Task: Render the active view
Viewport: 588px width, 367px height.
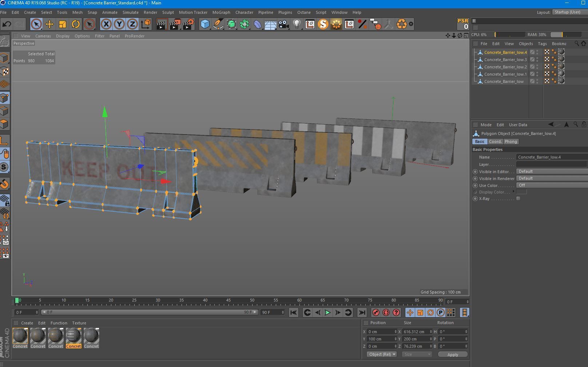Action: pyautogui.click(x=162, y=24)
